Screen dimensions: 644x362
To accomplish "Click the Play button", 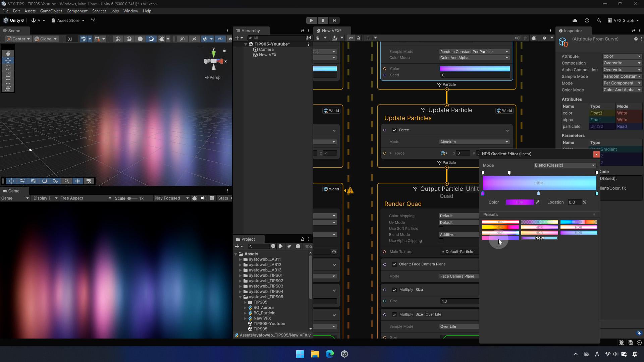I will (311, 20).
